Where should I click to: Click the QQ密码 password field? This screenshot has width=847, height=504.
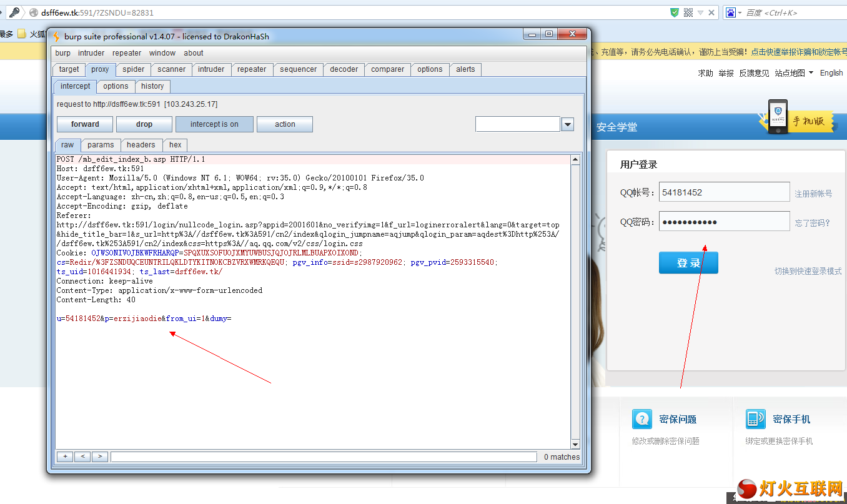tap(725, 222)
